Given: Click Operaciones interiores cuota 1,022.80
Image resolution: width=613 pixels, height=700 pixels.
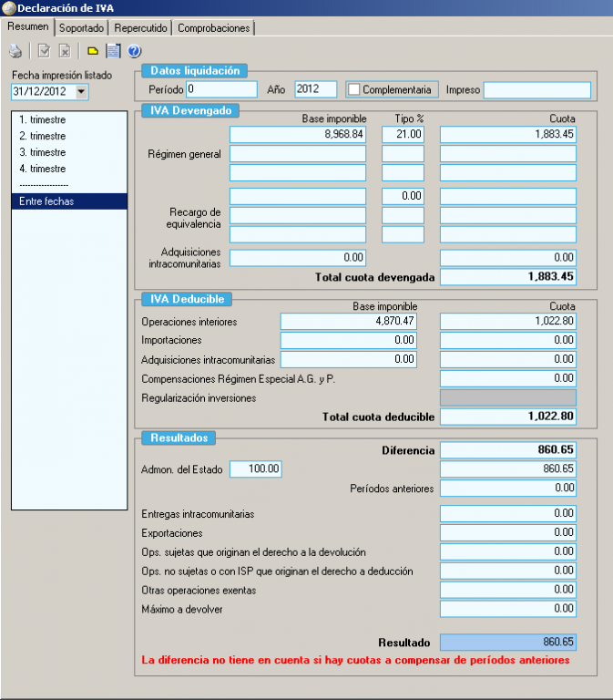Looking at the screenshot, I should [508, 321].
